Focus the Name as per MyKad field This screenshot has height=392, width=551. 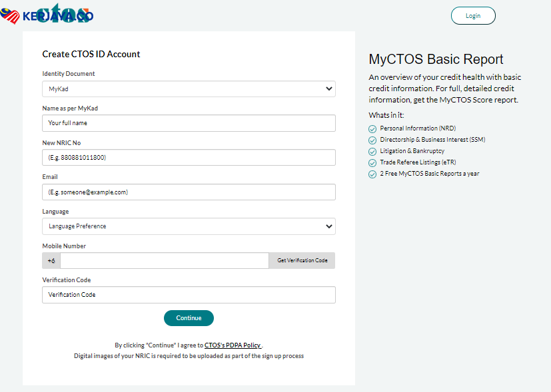189,123
